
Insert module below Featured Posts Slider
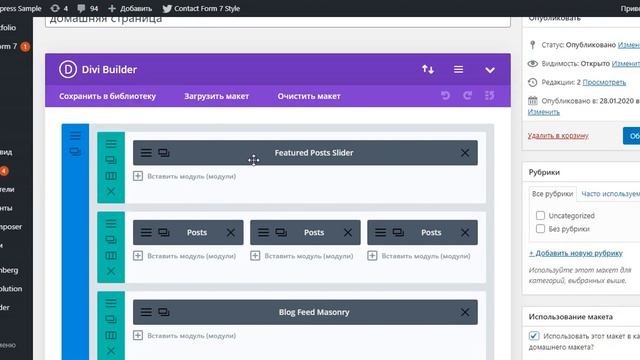point(185,176)
